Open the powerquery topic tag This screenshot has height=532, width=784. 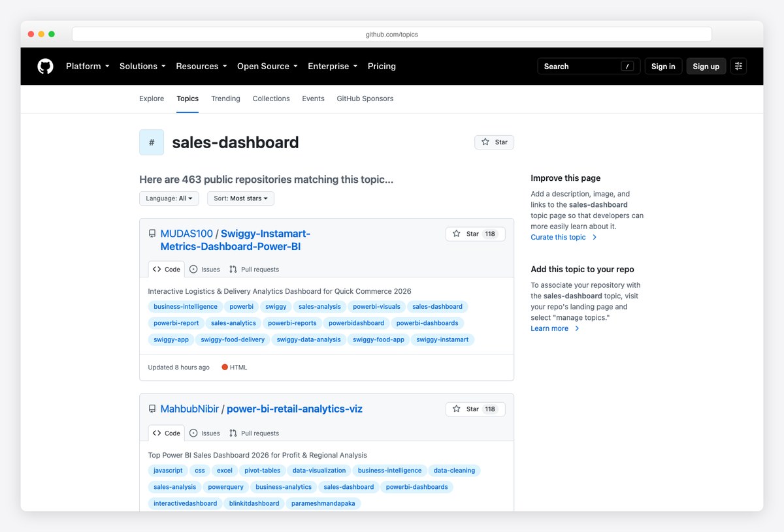225,487
